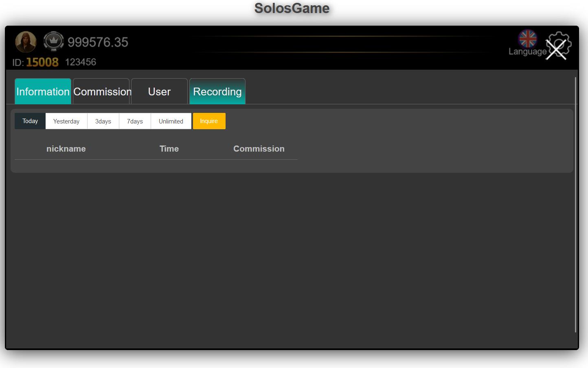
Task: Click the Commission column header
Action: tap(259, 149)
